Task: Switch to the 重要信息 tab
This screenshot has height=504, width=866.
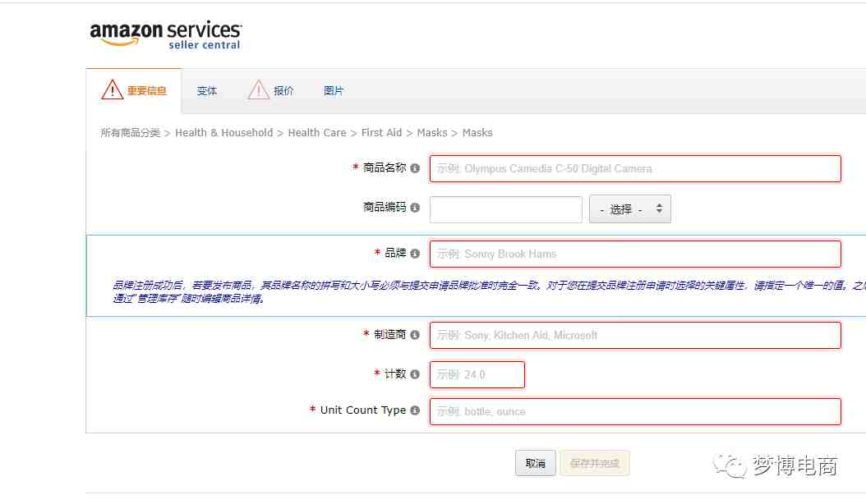Action: pos(134,91)
